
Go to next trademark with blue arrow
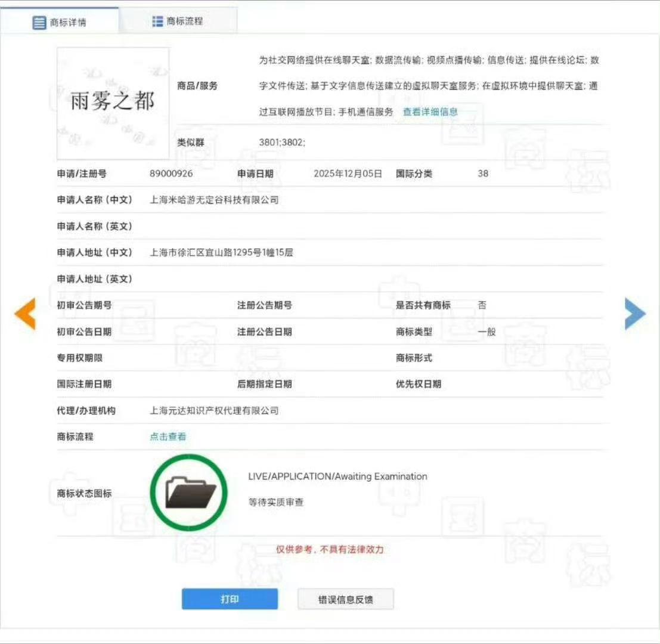634,313
